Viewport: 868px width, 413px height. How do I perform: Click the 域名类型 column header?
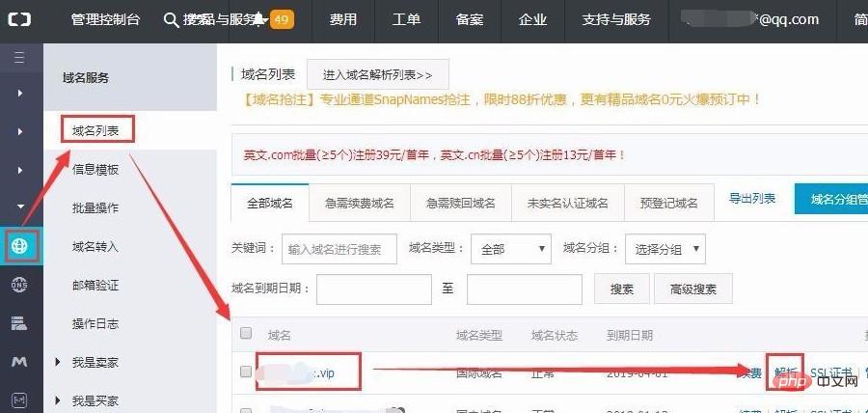point(478,335)
